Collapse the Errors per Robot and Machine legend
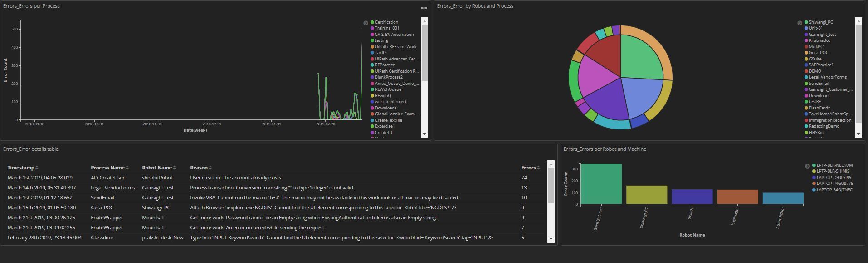Viewport: 868px width, 263px height. pyautogui.click(x=807, y=166)
